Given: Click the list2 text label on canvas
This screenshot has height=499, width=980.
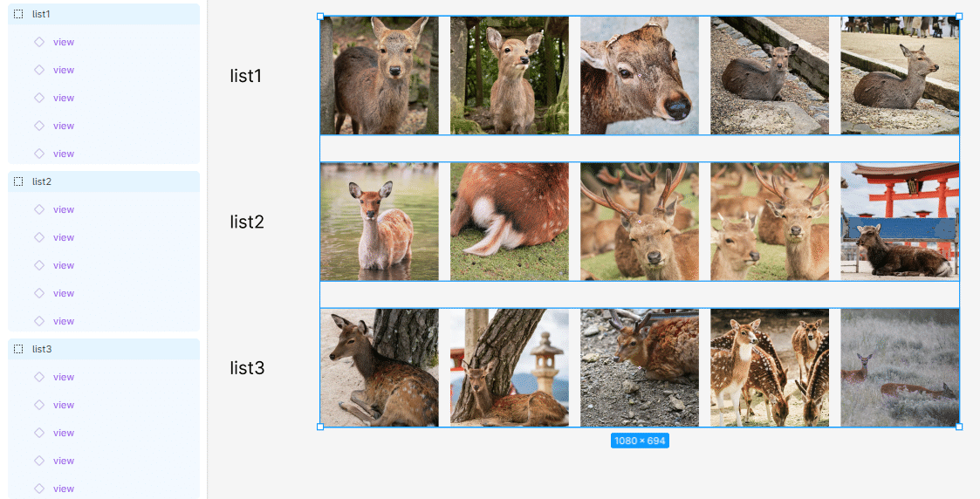Looking at the screenshot, I should (x=247, y=222).
